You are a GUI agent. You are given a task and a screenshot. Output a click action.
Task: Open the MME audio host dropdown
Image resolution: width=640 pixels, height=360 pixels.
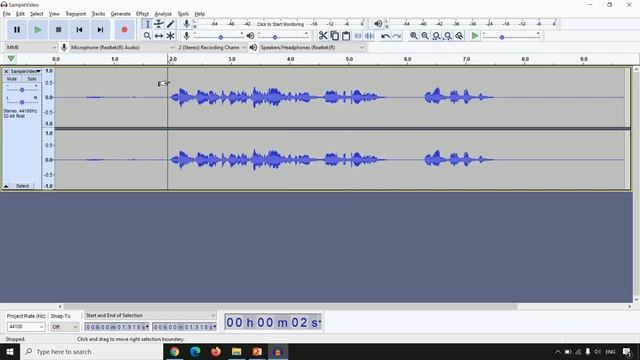(x=31, y=48)
